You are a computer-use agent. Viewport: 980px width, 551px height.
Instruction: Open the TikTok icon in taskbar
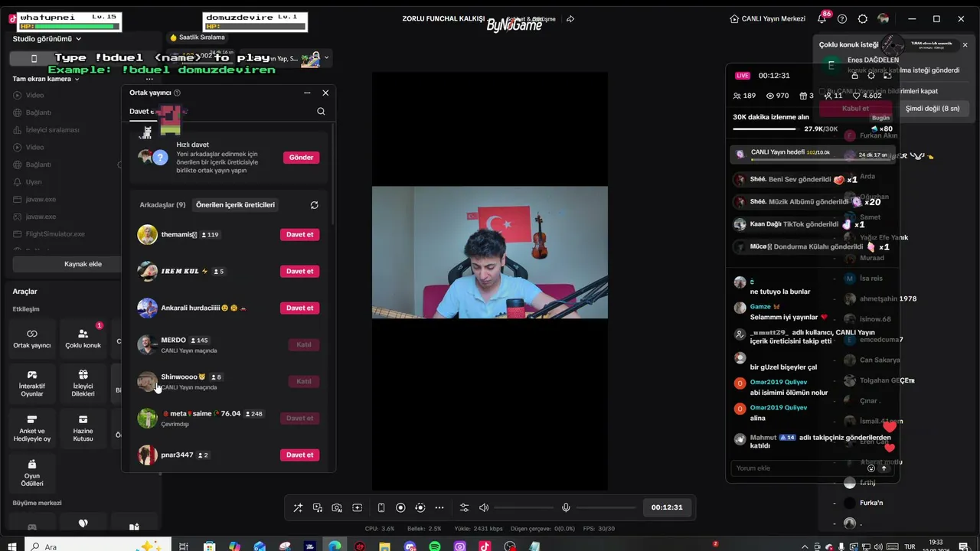click(x=485, y=546)
